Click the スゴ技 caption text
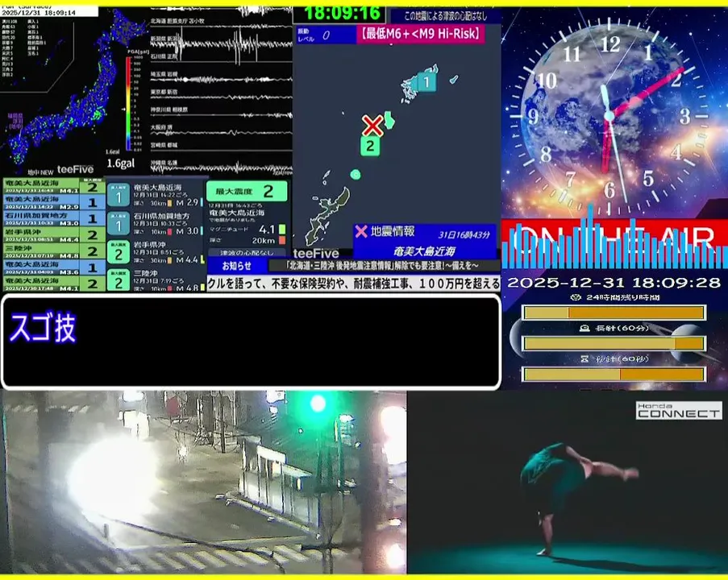728x580 pixels. (x=43, y=327)
